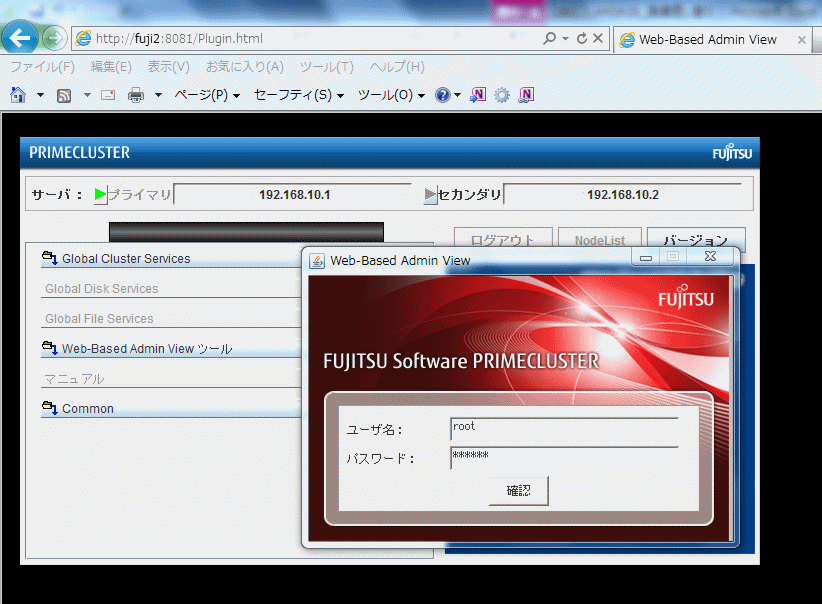The image size is (822, 604).
Task: Close the Web-Based Admin View browser tab
Action: pos(802,40)
